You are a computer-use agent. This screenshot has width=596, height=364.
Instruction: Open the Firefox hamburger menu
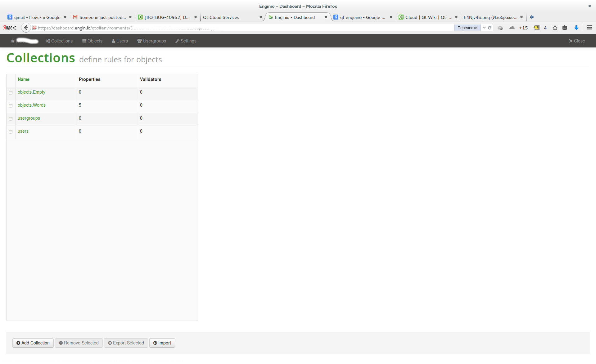589,28
